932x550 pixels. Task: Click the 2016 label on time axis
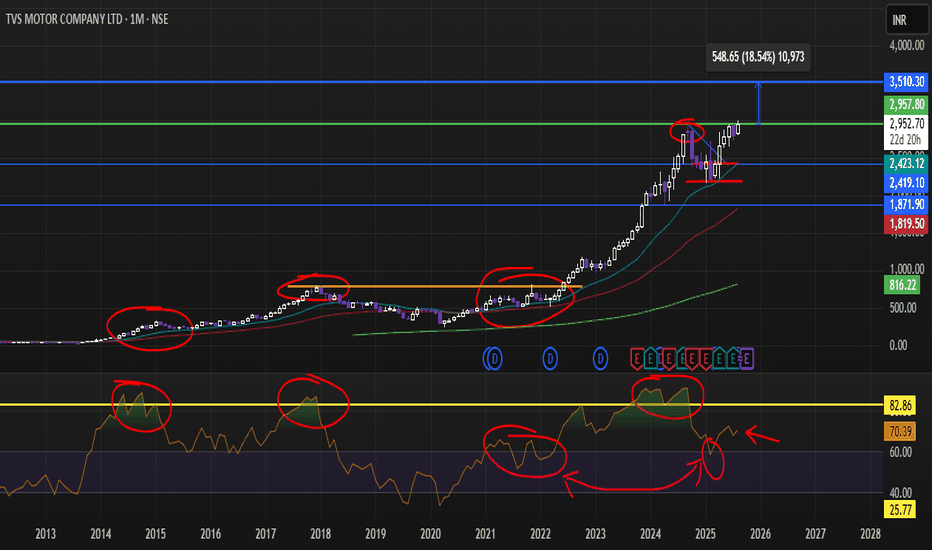(x=210, y=534)
